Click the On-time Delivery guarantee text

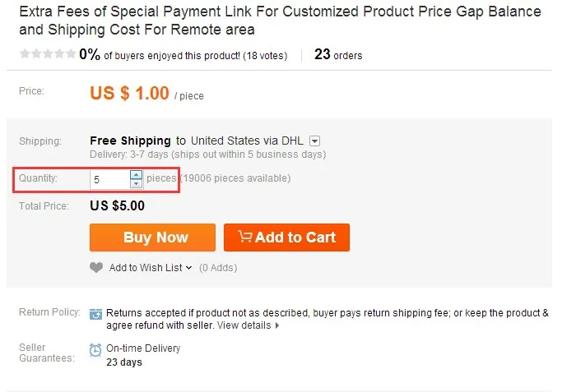tap(143, 348)
